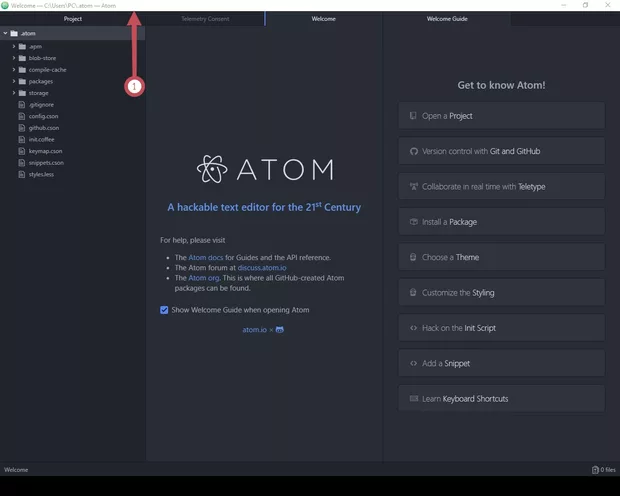Click the .atom root folder icon
This screenshot has width=620, height=496.
14,33
